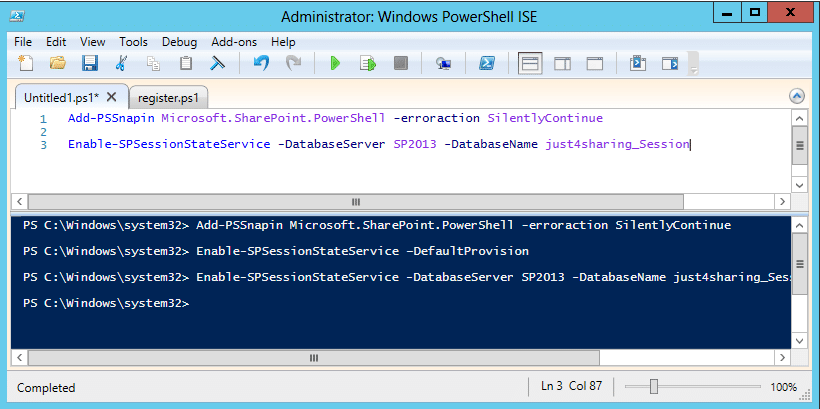Console horizontal scroll right arrow
The height and width of the screenshot is (409, 820).
782,358
